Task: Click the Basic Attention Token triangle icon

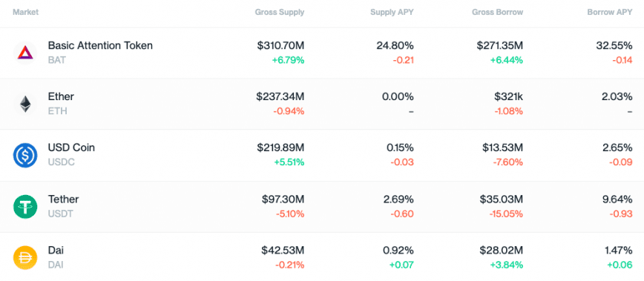Action: (25, 53)
